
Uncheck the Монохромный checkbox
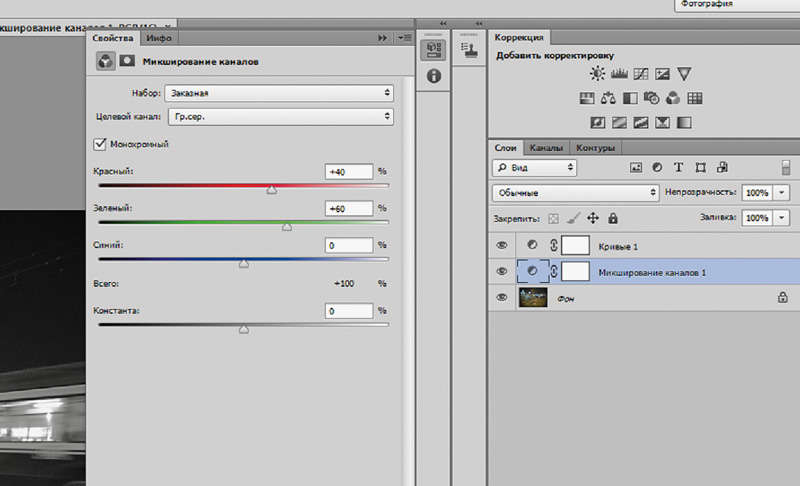click(99, 144)
